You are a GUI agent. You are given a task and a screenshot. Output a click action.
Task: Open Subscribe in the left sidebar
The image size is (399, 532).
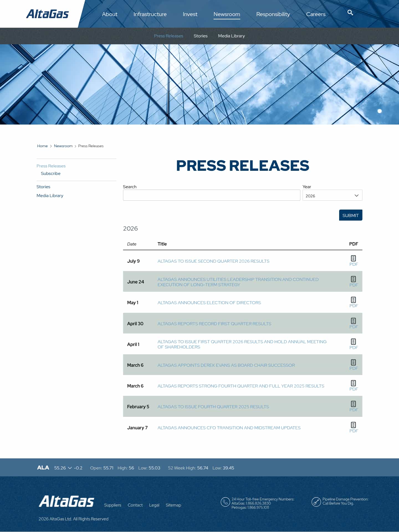click(x=51, y=173)
